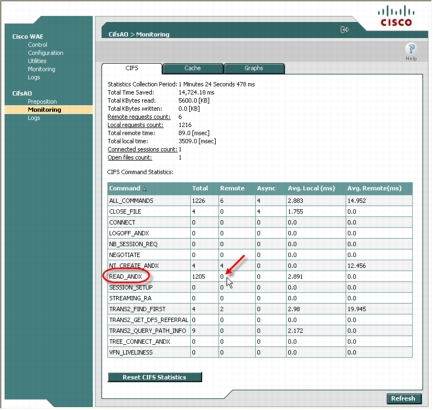Click the 1205 total for READ_ANDX
433x410 pixels.
(x=199, y=277)
